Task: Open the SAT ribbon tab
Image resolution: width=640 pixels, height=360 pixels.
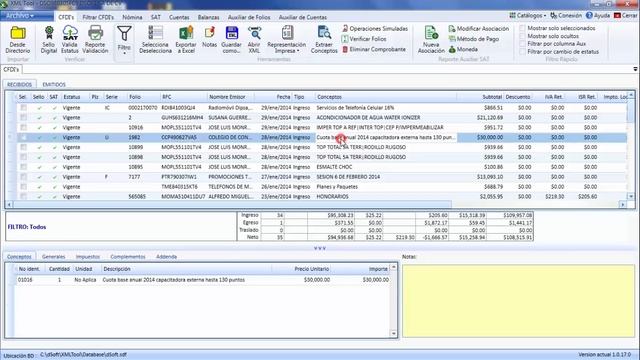Action: pyautogui.click(x=156, y=17)
